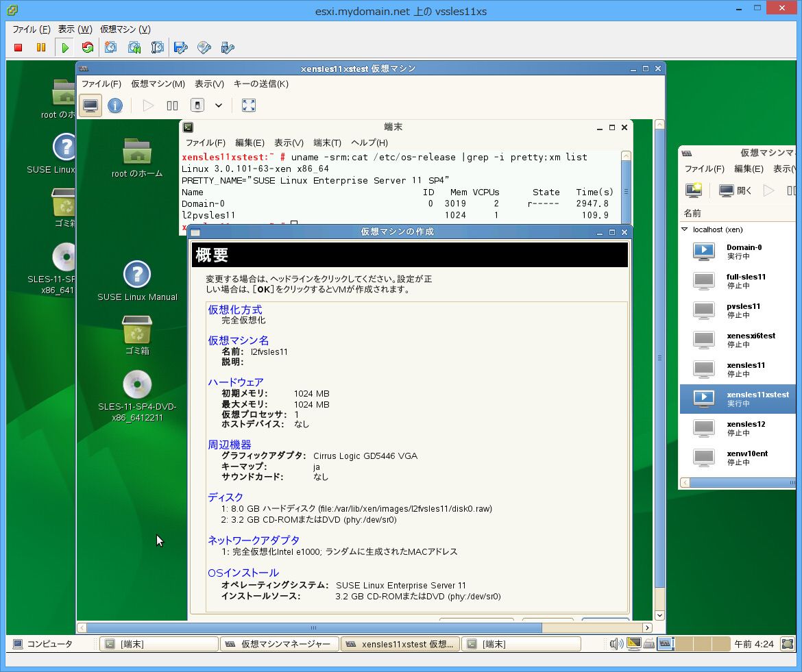Select xenesxi6test in the VM manager list
Screen dimensions: 802x672
click(737, 340)
